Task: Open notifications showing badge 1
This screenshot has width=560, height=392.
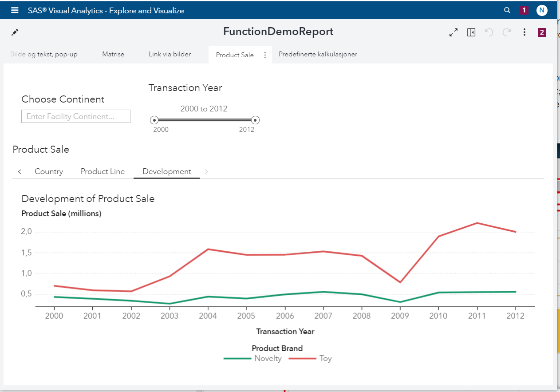Action: tap(524, 10)
